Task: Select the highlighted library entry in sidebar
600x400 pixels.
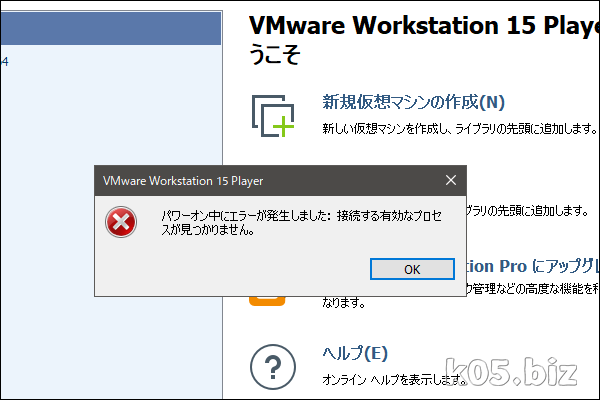Action: (111, 28)
